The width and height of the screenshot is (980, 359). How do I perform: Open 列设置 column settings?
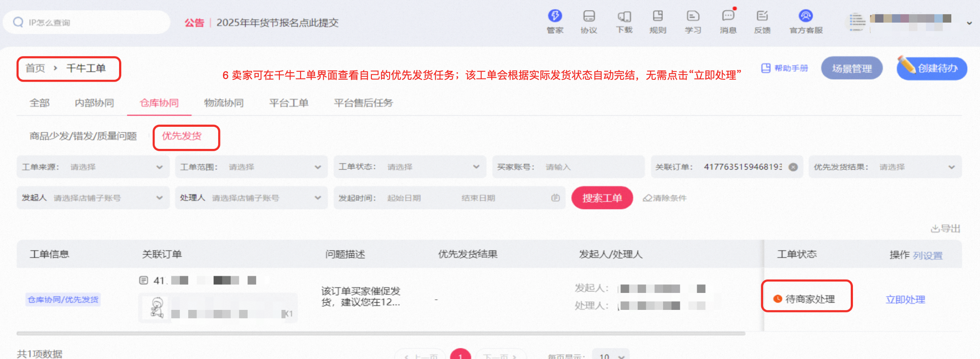pos(928,255)
